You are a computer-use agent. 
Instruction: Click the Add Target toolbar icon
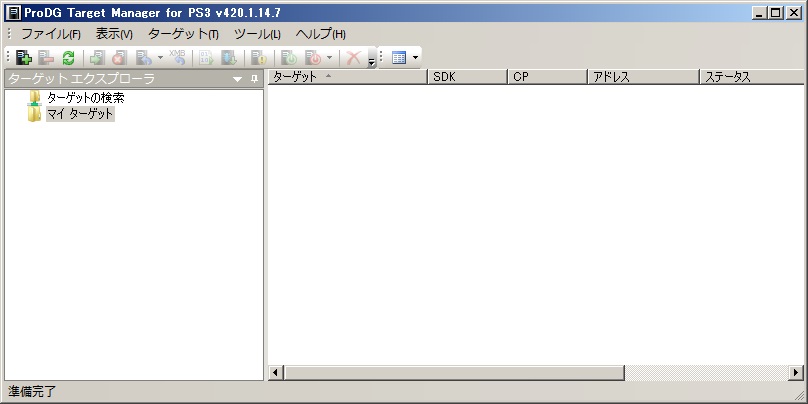click(x=23, y=57)
